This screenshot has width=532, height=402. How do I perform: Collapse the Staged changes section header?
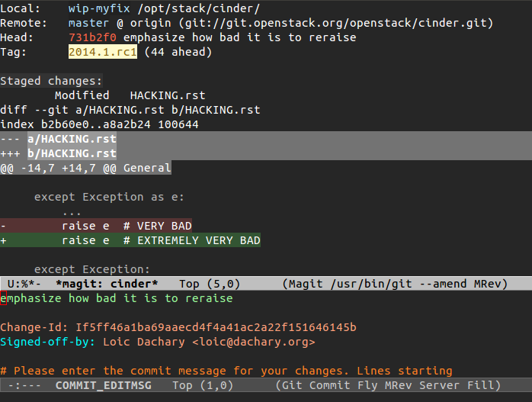[51, 81]
